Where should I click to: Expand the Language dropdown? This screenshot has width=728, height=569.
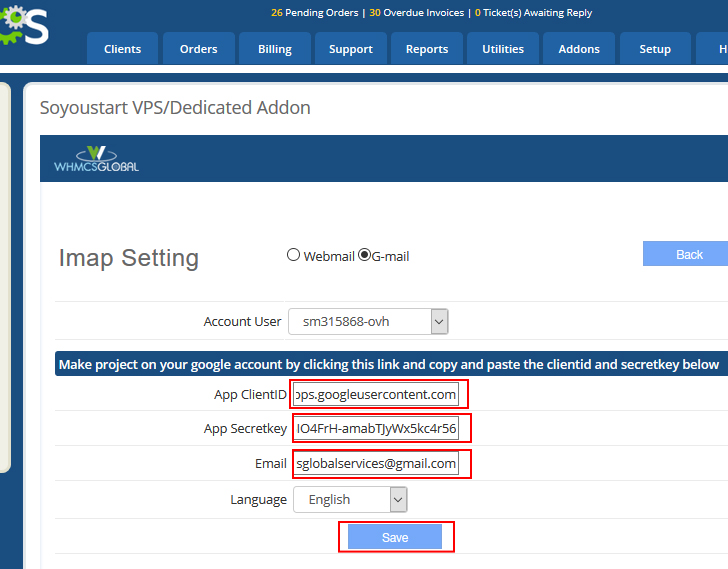[x=349, y=499]
